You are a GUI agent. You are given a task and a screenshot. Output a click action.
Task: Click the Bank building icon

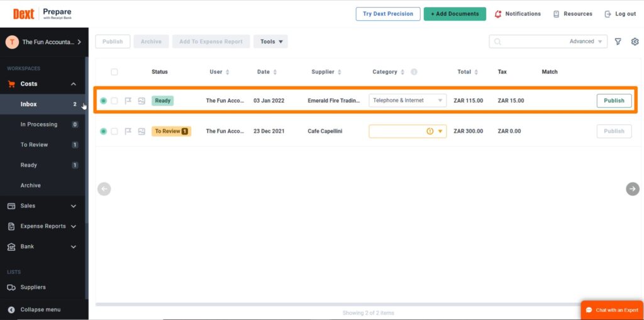click(11, 246)
